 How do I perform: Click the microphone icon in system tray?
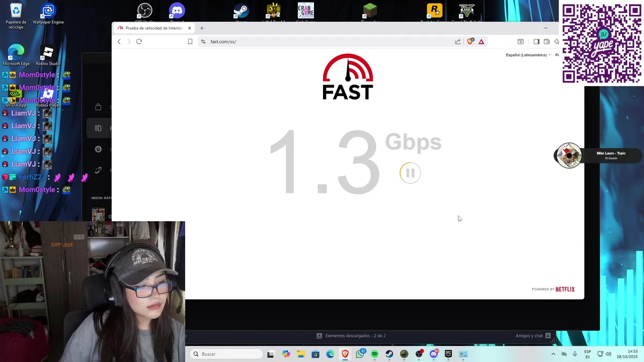[575, 354]
